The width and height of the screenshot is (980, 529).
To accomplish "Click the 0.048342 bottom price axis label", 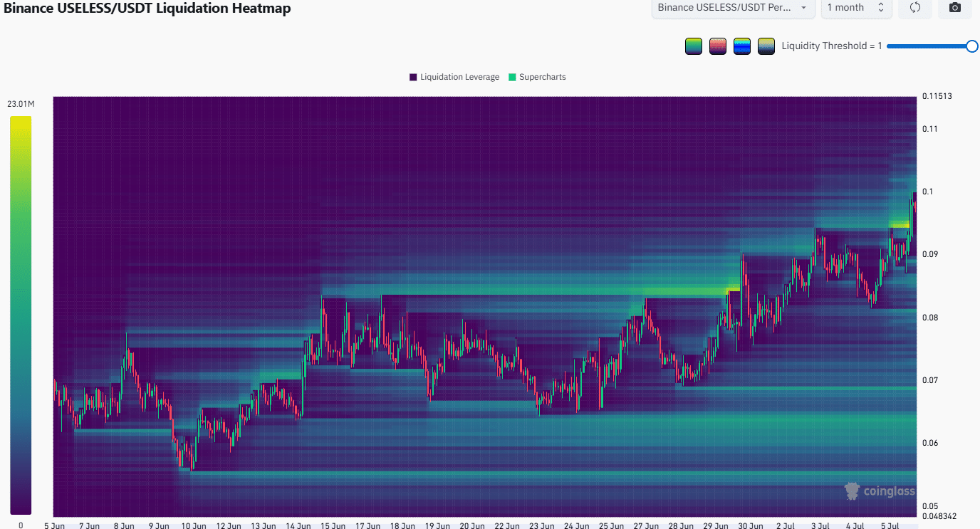I will 939,516.
